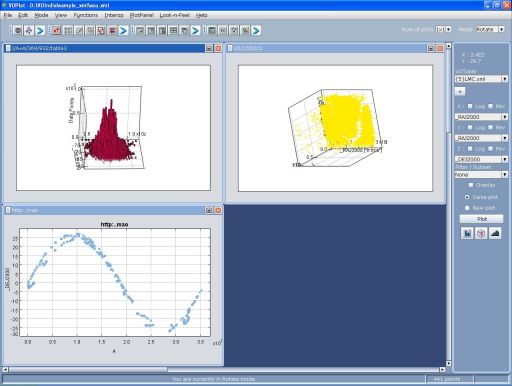Click the green calendar-like toolbar icon

[x=212, y=31]
